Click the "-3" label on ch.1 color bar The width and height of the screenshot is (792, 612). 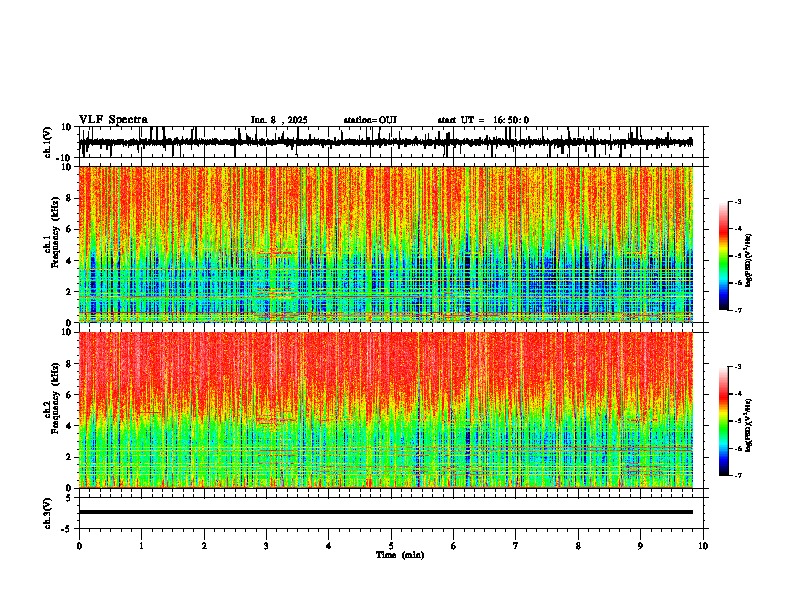point(737,202)
